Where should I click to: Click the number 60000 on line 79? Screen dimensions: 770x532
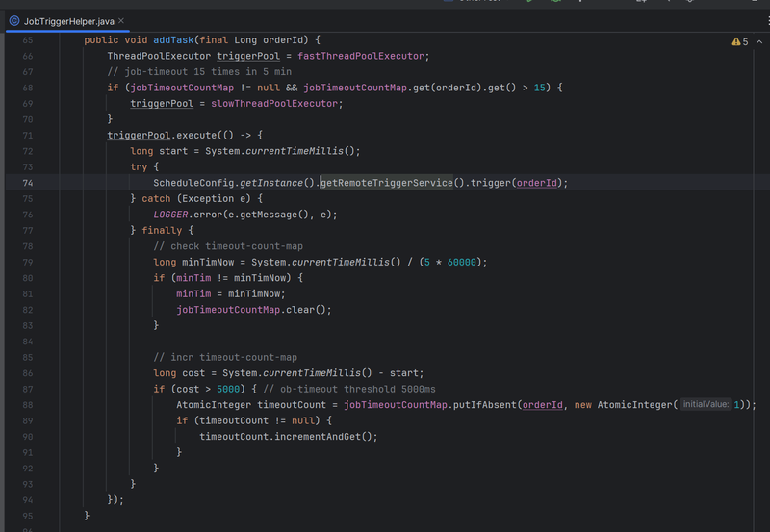pos(462,262)
